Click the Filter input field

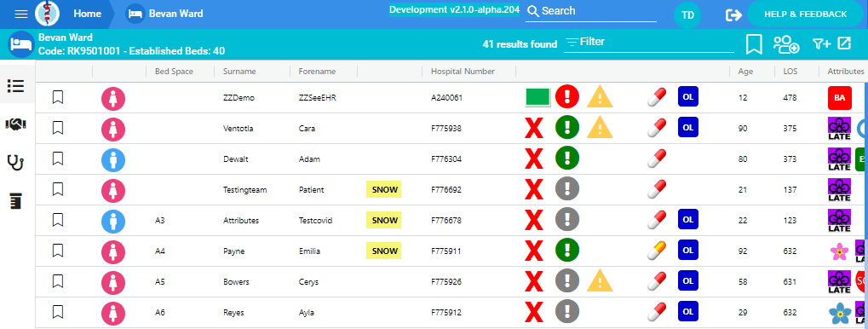point(649,43)
